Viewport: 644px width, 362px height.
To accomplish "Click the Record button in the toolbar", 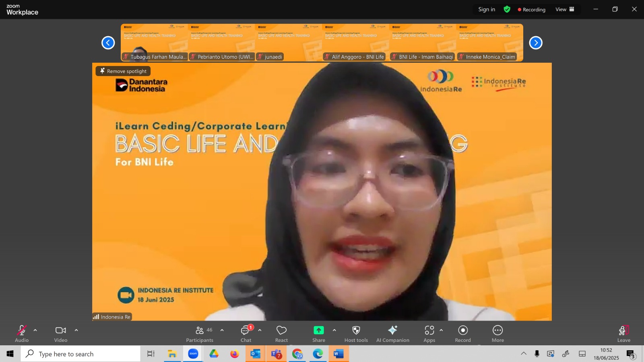I will coord(463,334).
